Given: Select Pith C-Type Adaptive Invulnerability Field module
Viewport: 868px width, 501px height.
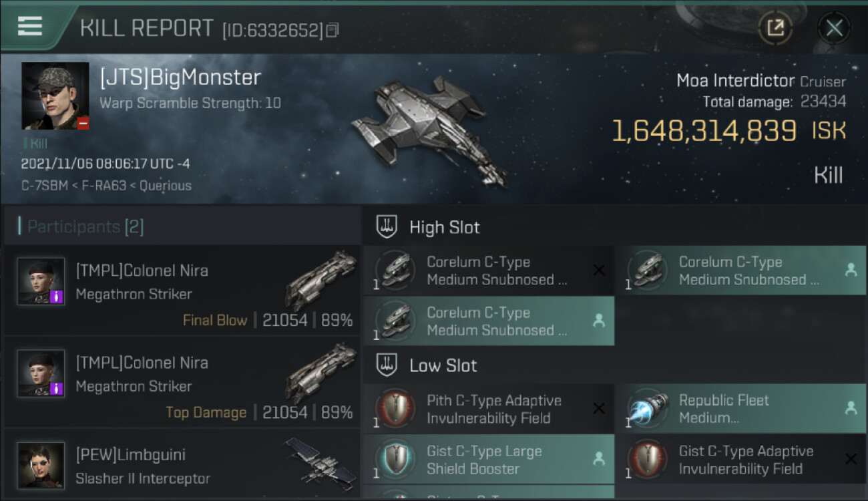Looking at the screenshot, I should pyautogui.click(x=489, y=409).
